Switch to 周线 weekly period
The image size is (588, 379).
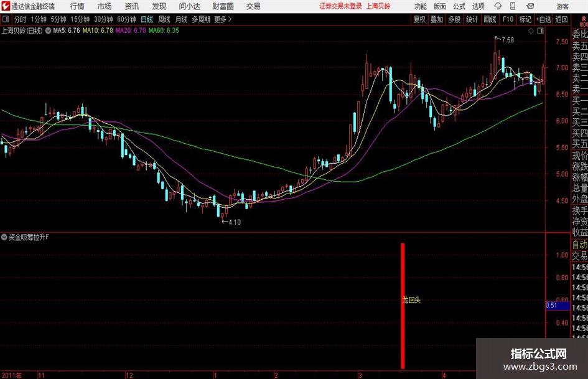coord(164,19)
